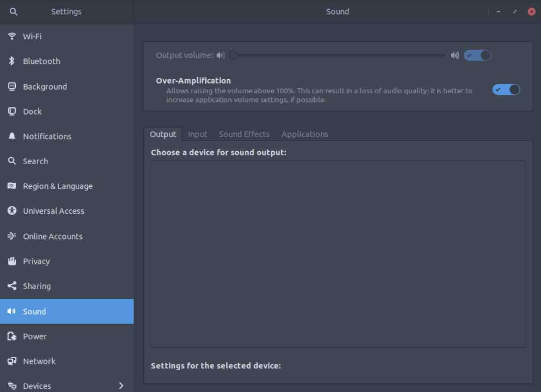The height and width of the screenshot is (392, 541).
Task: Click the Sharing icon in sidebar
Action: 12,286
